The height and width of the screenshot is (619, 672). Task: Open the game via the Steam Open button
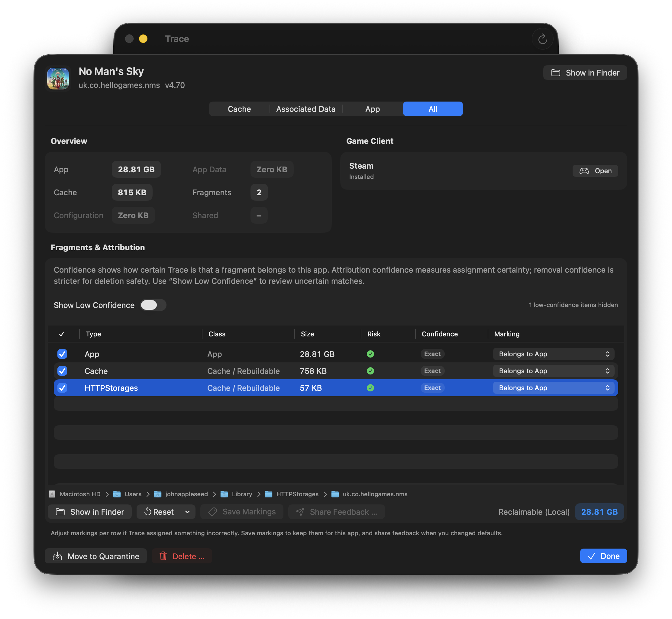click(596, 171)
